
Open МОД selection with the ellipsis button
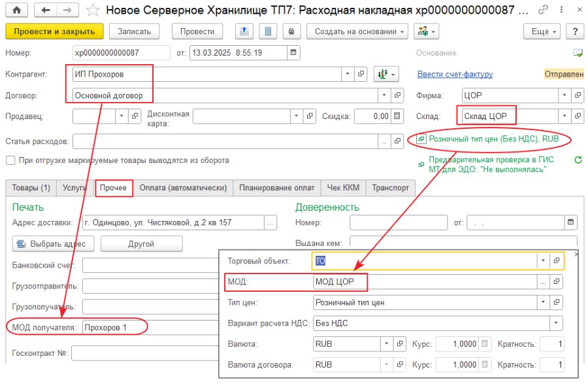pos(544,281)
